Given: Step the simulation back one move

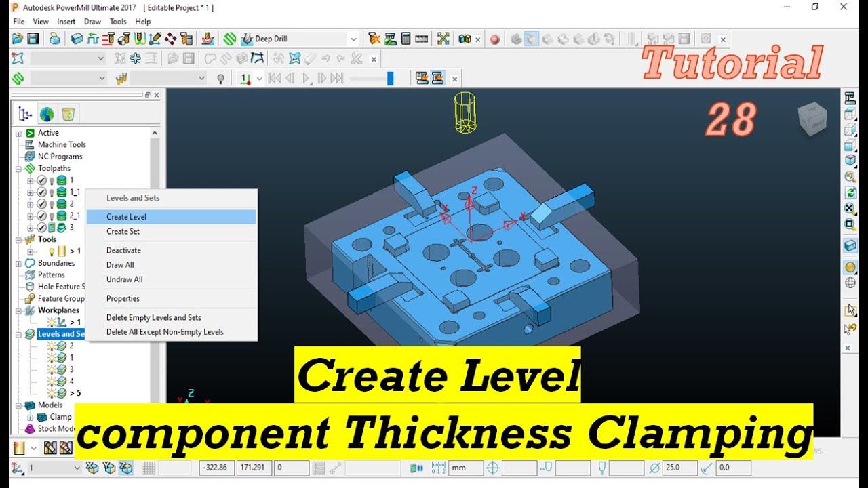Looking at the screenshot, I should pyautogui.click(x=290, y=79).
